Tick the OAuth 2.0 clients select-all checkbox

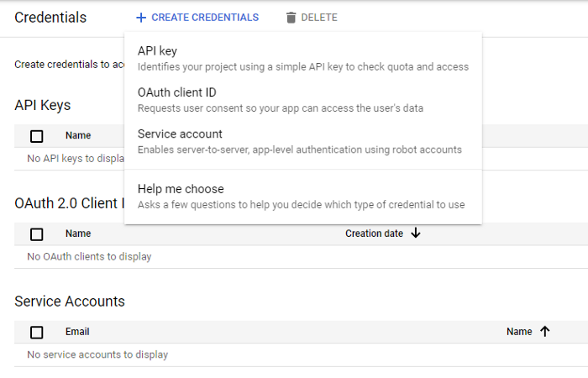[37, 234]
